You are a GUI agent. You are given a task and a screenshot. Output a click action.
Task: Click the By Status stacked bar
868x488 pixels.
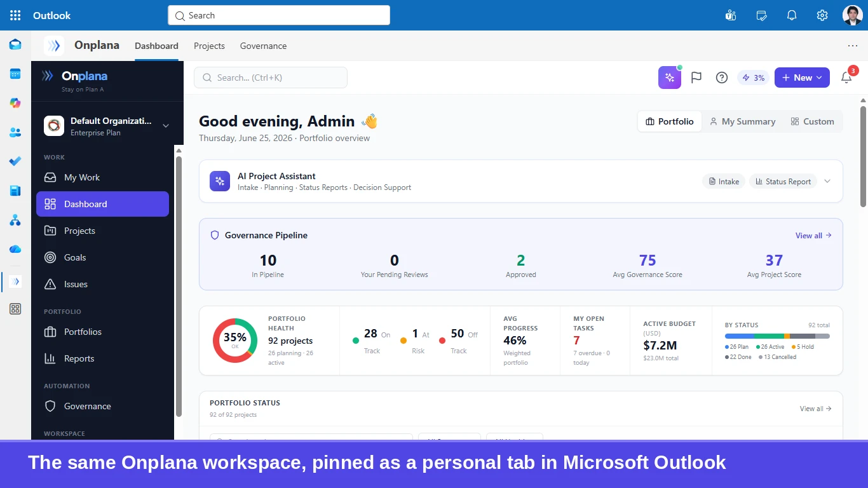[x=777, y=336]
